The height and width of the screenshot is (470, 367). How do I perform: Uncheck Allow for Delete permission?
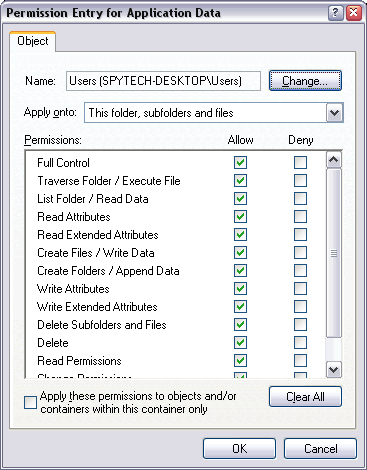(240, 342)
